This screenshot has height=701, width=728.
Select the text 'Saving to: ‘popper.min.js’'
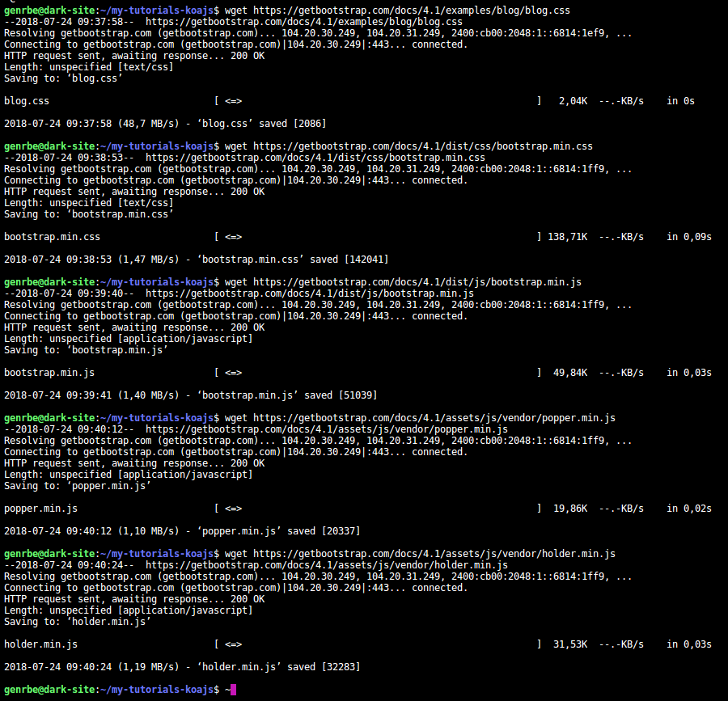(x=77, y=486)
